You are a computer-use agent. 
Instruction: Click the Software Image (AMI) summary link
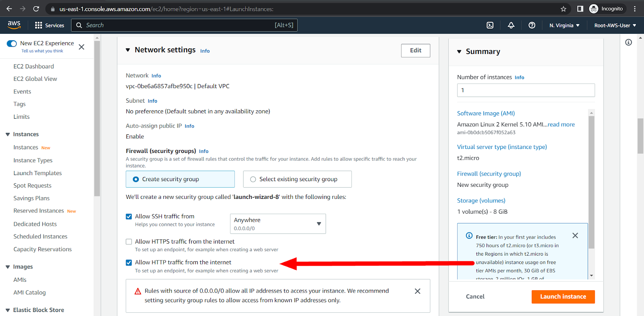(486, 114)
